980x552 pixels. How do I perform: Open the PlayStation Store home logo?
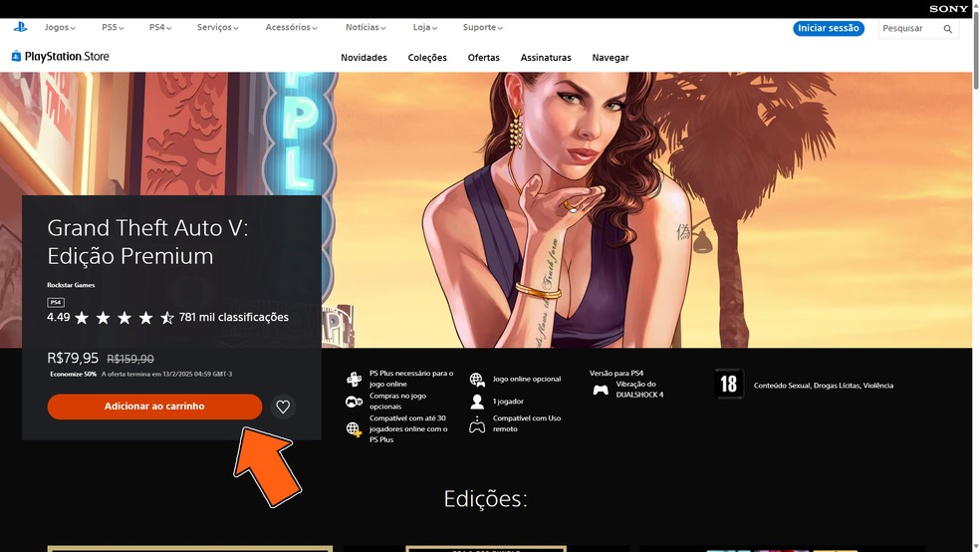(x=60, y=56)
